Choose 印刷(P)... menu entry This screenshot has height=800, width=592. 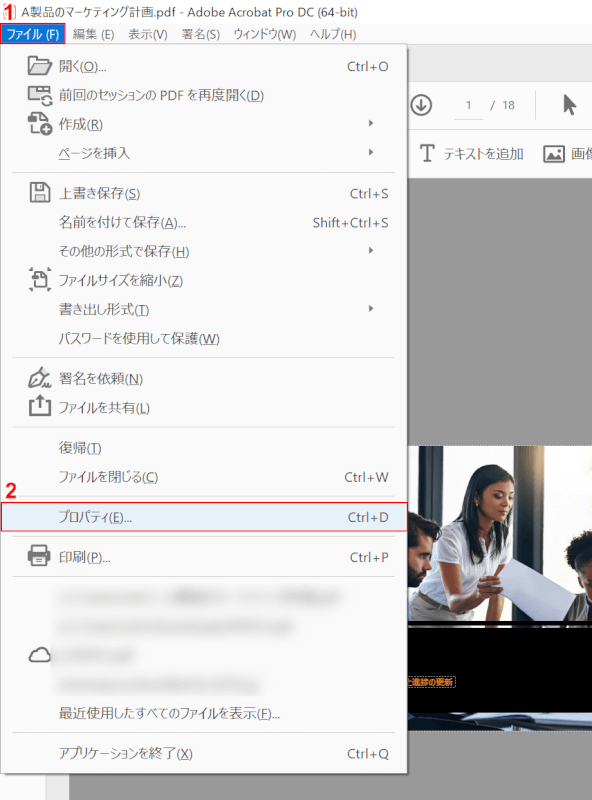204,557
